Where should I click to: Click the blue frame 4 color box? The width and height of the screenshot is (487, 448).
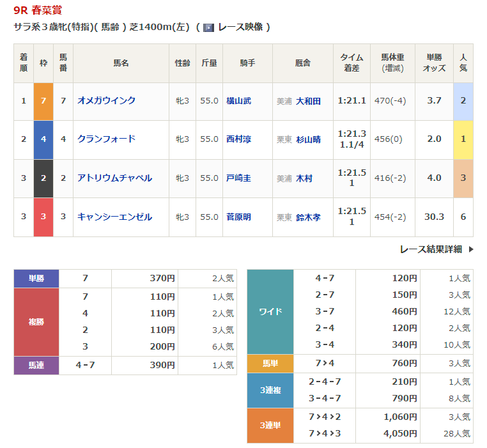point(43,139)
